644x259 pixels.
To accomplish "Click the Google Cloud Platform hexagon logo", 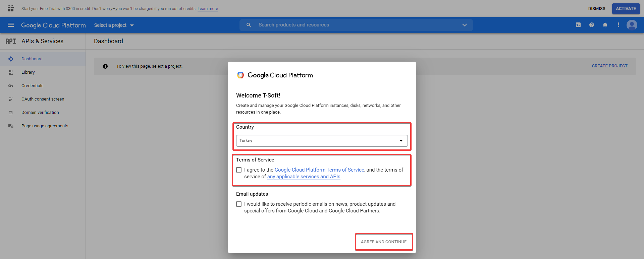I will [240, 75].
